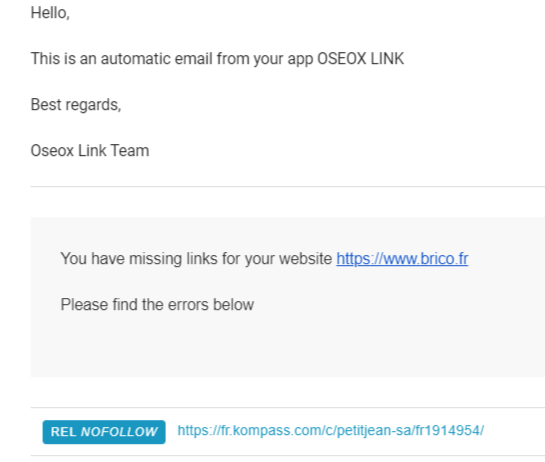The image size is (545, 462).
Task: Click the 'Oseox Link Team' signature
Action: click(90, 151)
